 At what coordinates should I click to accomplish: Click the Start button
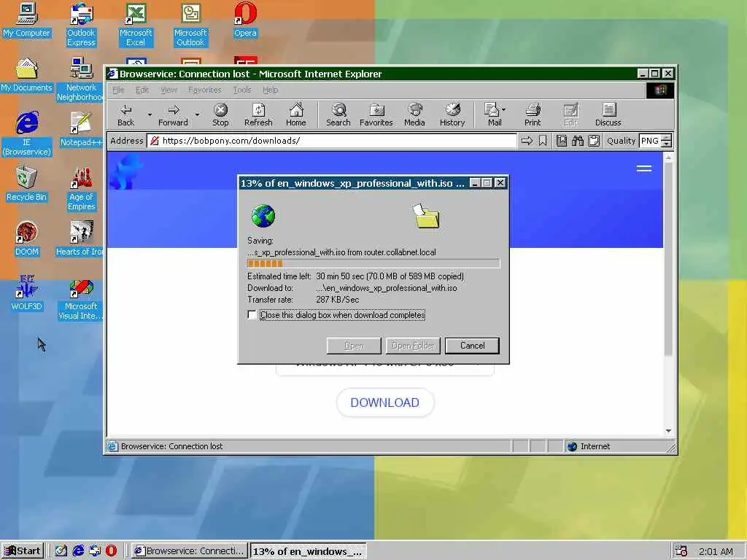coord(23,551)
